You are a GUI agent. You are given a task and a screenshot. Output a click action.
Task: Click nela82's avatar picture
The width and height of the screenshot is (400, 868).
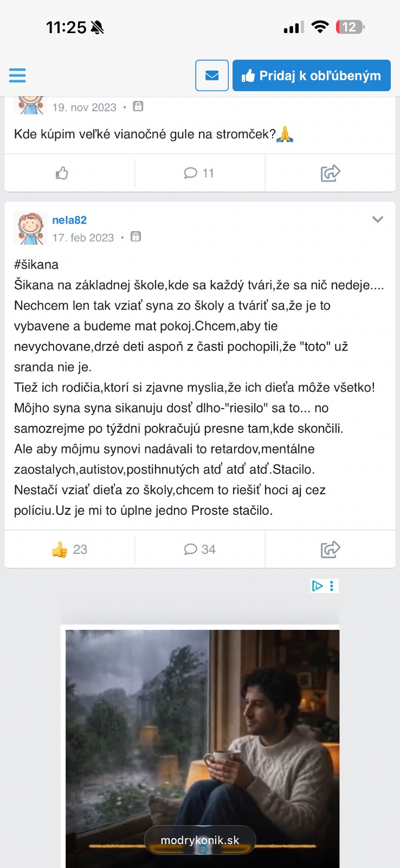30,228
